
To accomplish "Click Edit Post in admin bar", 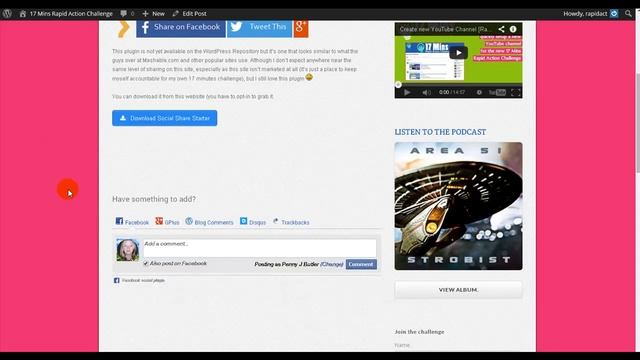I will [x=189, y=13].
